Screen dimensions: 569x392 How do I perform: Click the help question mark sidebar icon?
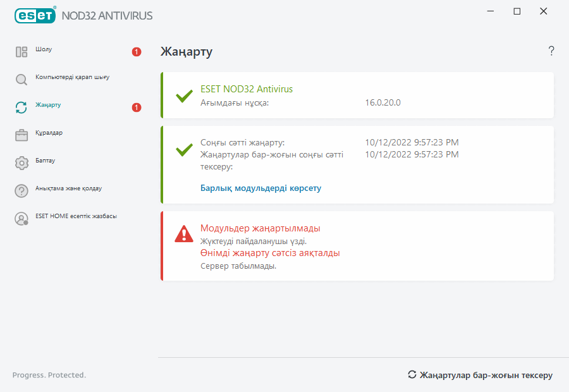tap(21, 191)
